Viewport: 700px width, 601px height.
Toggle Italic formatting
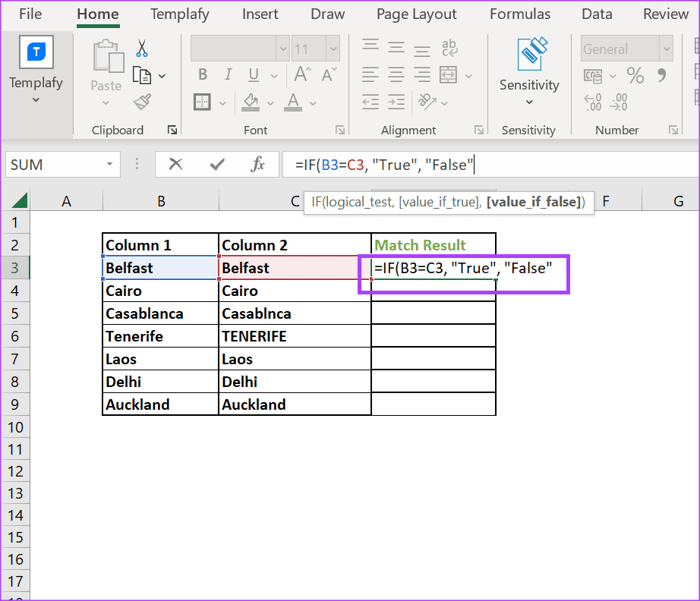(x=228, y=74)
